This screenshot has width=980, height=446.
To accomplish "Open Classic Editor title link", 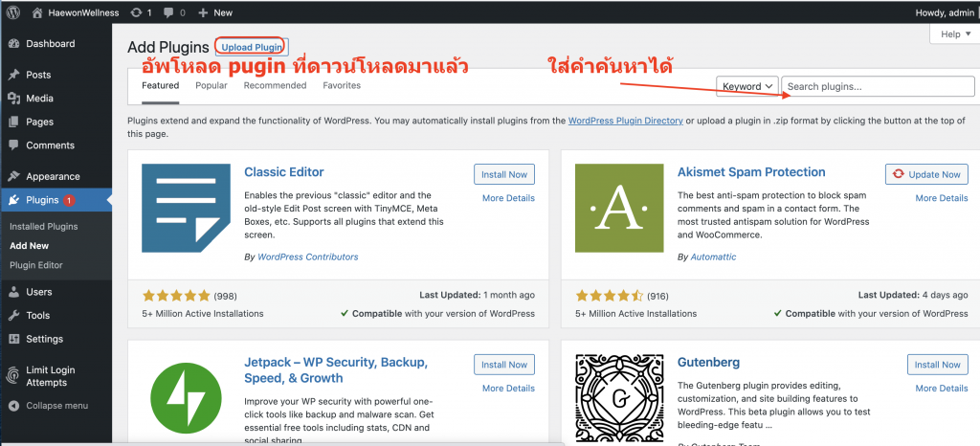I will click(x=284, y=171).
